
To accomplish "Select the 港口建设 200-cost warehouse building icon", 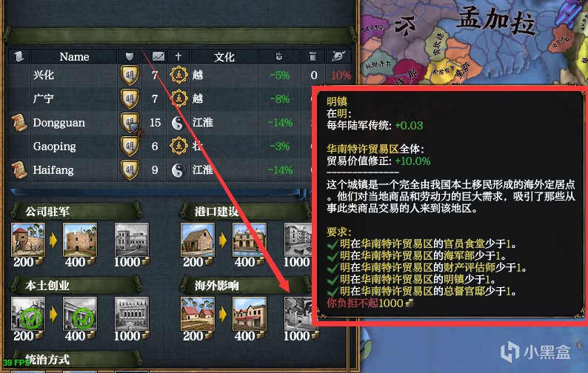I will click(x=198, y=241).
